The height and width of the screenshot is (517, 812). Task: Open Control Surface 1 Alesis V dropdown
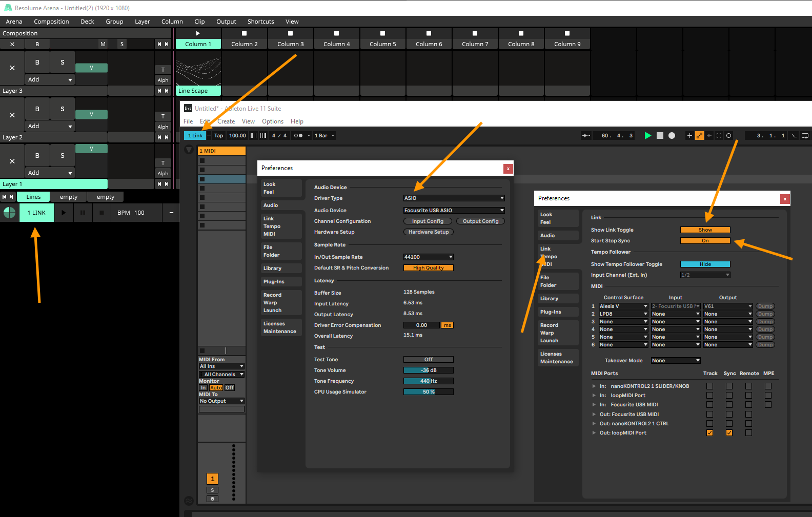(x=623, y=306)
